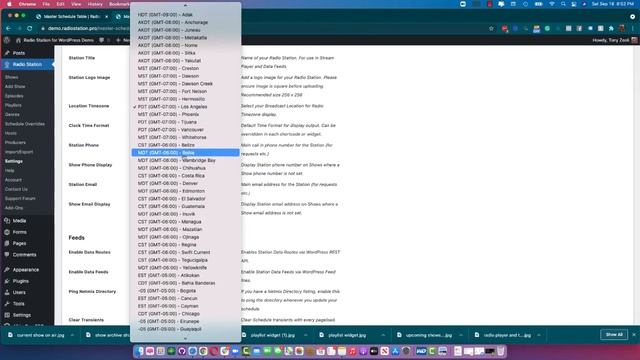The width and height of the screenshot is (640, 360).
Task: Open the Pages section in sidebar
Action: pyautogui.click(x=19, y=243)
